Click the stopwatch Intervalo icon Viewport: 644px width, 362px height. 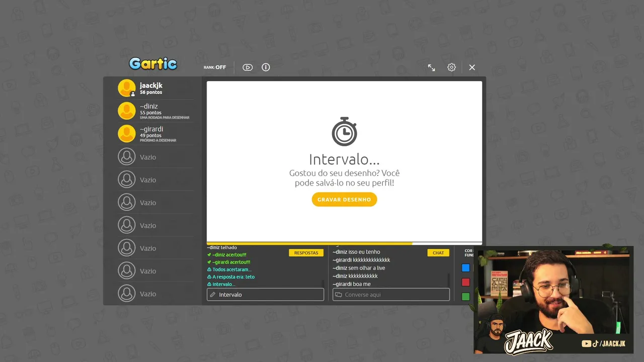(344, 132)
